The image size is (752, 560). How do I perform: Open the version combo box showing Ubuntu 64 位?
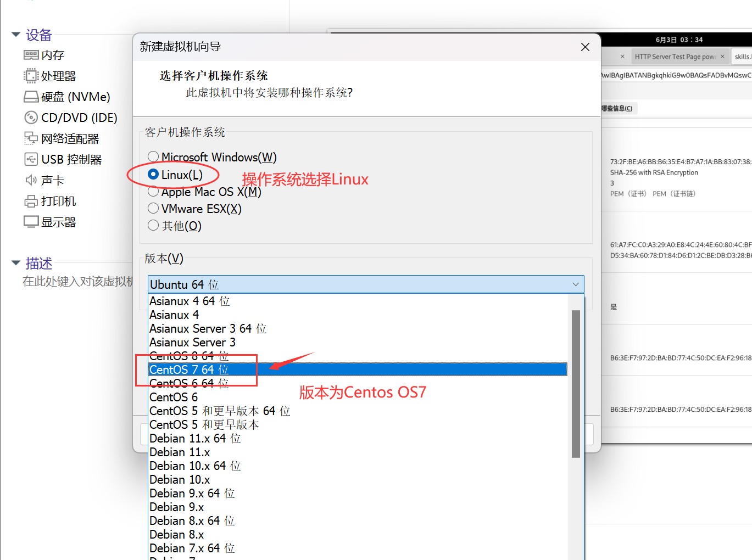point(366,284)
